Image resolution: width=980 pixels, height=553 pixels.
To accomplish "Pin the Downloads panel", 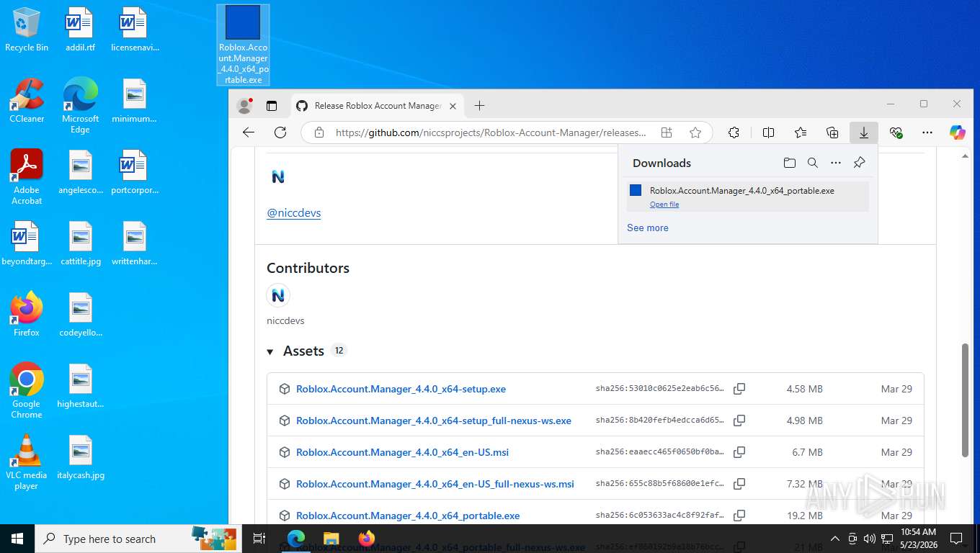I will [x=859, y=163].
